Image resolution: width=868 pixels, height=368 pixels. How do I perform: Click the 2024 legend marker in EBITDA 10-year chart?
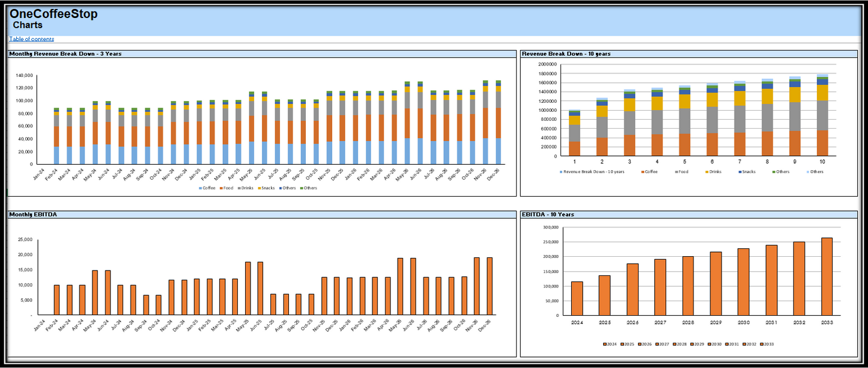[604, 345]
